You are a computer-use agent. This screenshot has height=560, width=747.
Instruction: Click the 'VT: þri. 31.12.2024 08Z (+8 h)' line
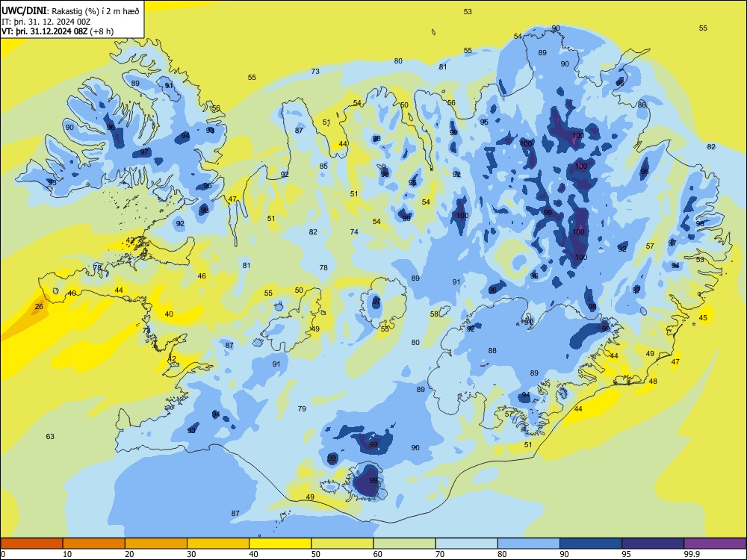[x=58, y=31]
